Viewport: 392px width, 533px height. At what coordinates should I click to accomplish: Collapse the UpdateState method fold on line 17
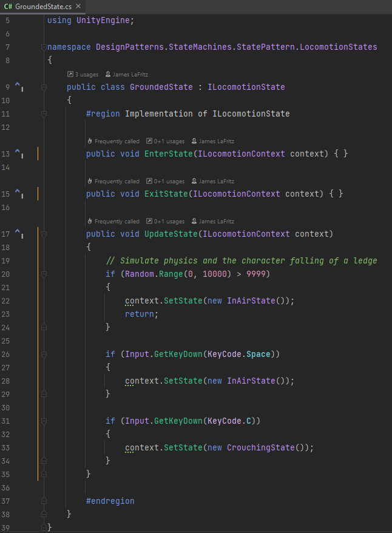44,234
